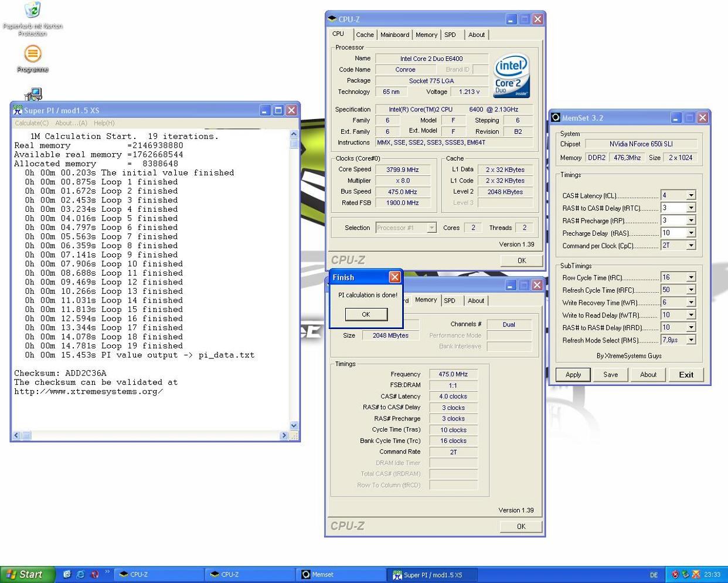
Task: Open the Start menu
Action: coord(28,575)
